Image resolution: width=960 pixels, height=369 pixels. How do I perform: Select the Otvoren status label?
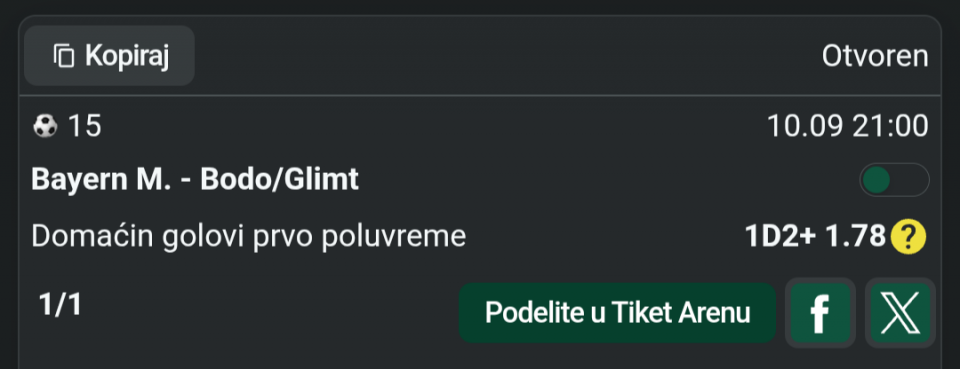coord(875,56)
